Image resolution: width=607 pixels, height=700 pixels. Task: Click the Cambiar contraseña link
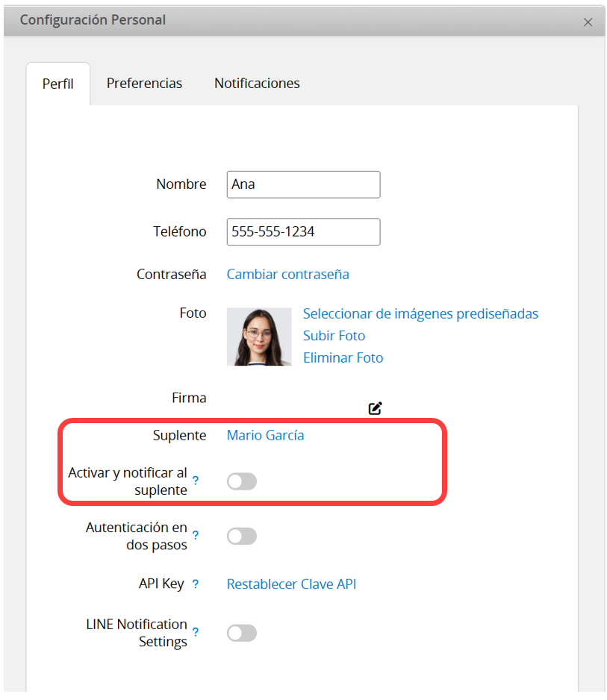pyautogui.click(x=287, y=274)
